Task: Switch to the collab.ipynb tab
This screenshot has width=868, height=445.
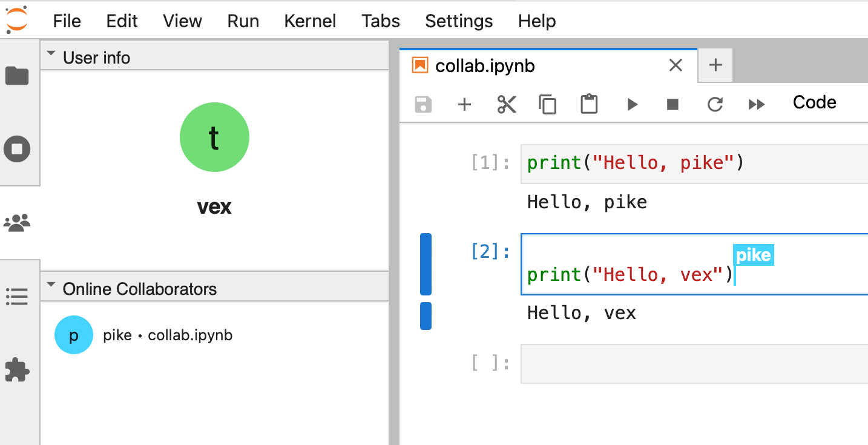Action: [484, 65]
